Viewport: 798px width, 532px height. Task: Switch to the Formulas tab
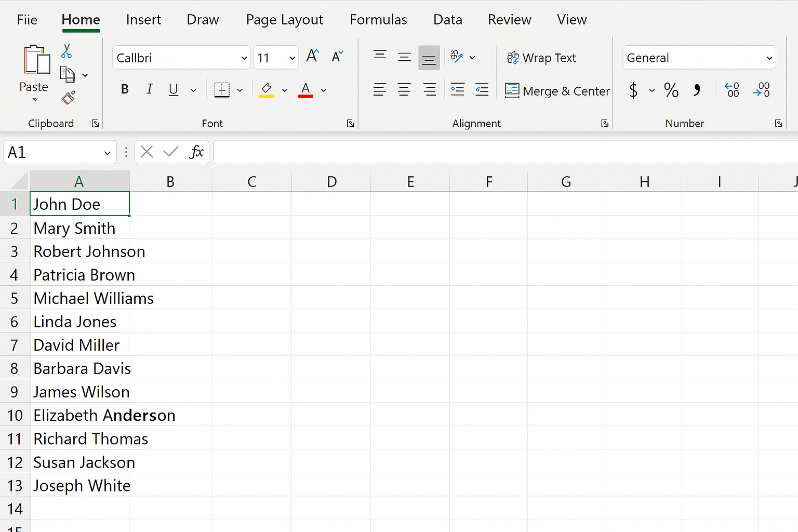tap(378, 20)
